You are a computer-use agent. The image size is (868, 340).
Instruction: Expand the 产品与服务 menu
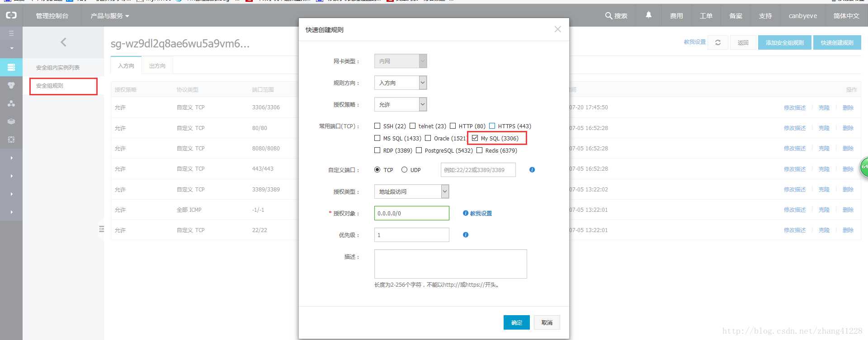click(110, 16)
